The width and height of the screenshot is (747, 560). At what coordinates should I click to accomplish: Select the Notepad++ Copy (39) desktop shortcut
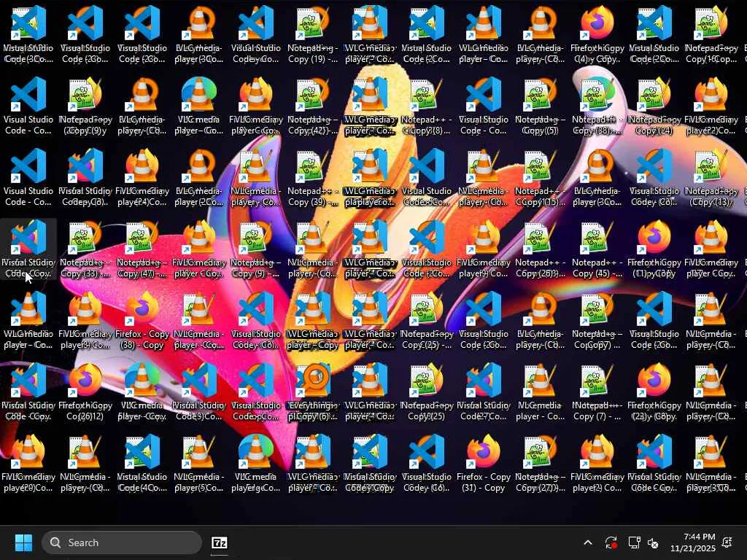pos(312,177)
